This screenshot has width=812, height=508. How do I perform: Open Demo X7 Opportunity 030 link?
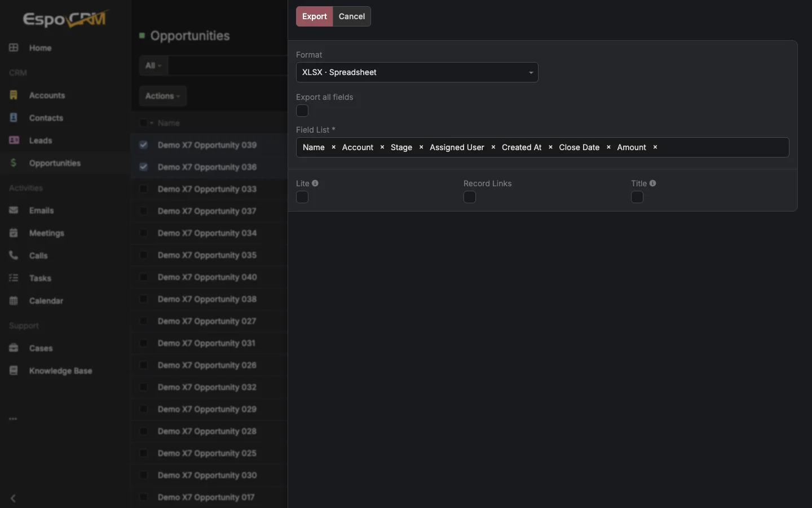tap(207, 475)
